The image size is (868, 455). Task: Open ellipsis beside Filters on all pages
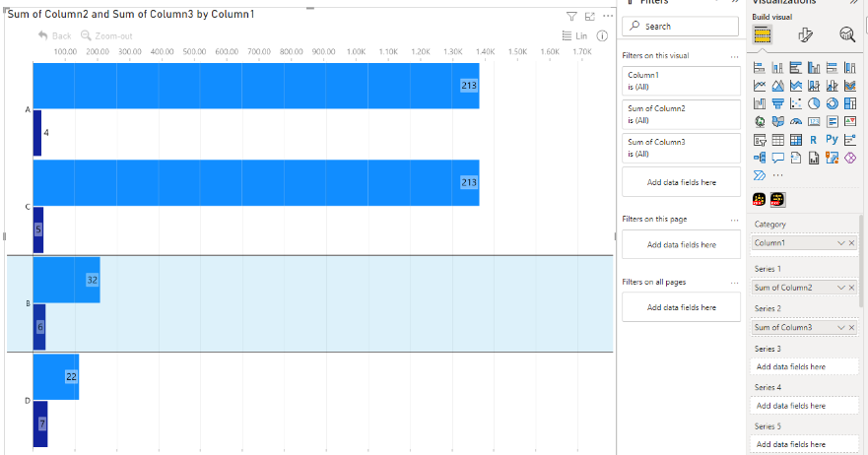pyautogui.click(x=734, y=283)
